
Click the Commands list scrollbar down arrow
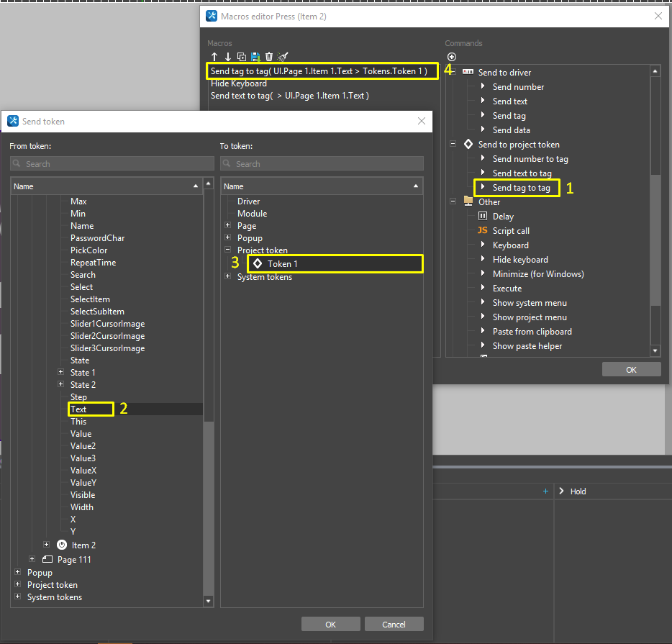655,350
